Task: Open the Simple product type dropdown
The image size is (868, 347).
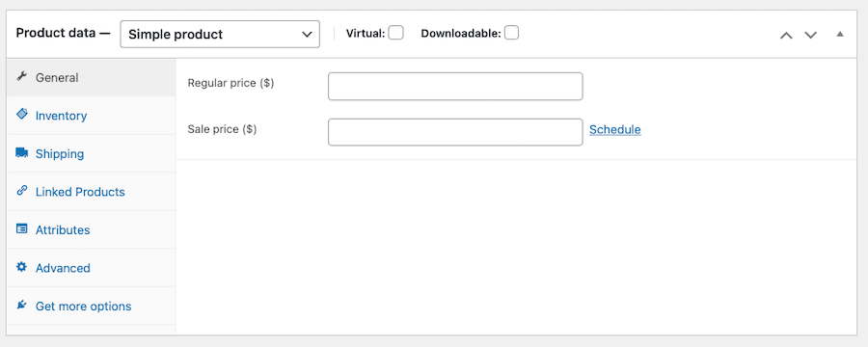Action: (220, 35)
